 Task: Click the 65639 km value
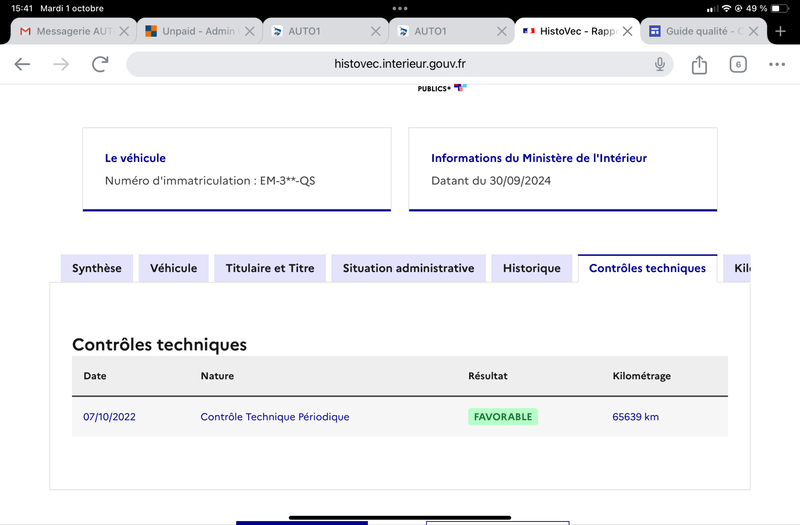click(635, 417)
